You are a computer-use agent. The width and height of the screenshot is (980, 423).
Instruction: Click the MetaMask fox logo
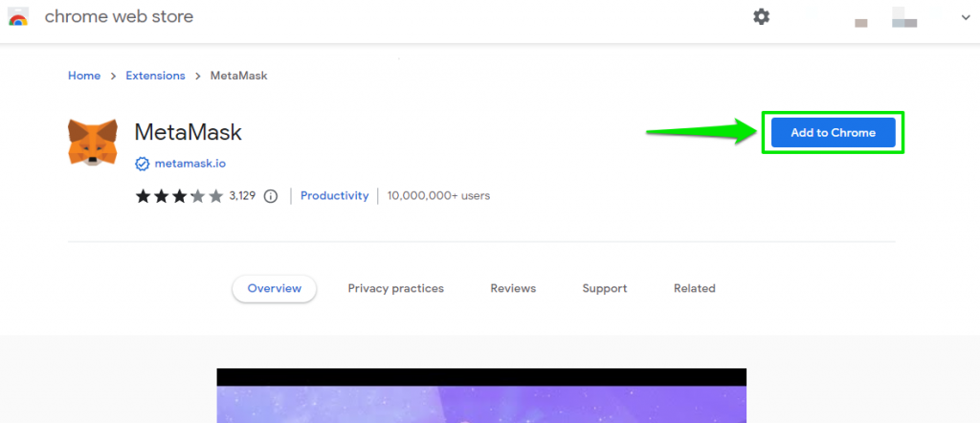(93, 143)
